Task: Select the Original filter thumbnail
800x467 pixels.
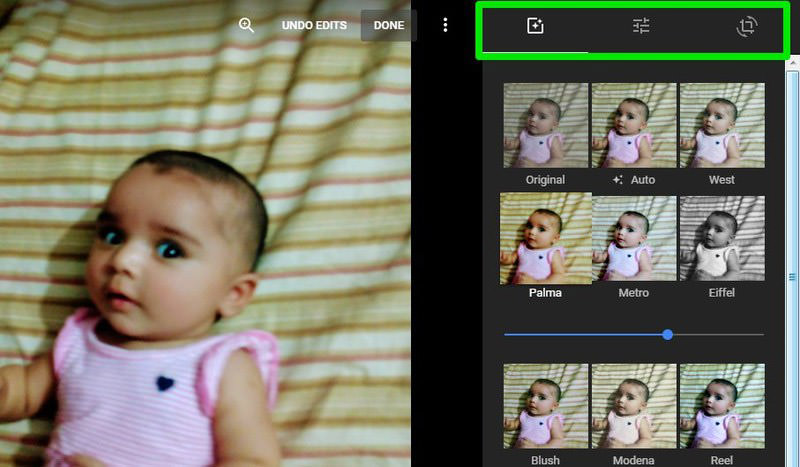Action: coord(545,126)
